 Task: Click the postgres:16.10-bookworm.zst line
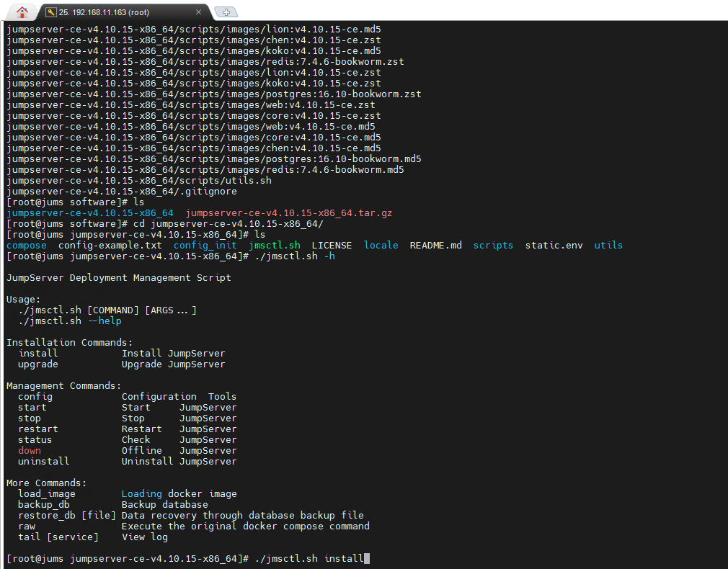pos(214,94)
